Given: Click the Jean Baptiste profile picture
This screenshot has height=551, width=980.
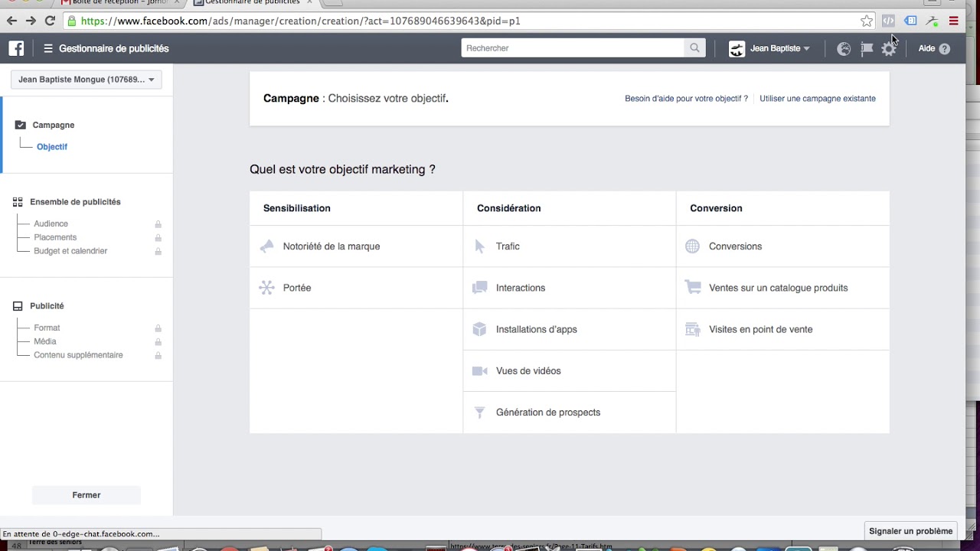Looking at the screenshot, I should (737, 48).
